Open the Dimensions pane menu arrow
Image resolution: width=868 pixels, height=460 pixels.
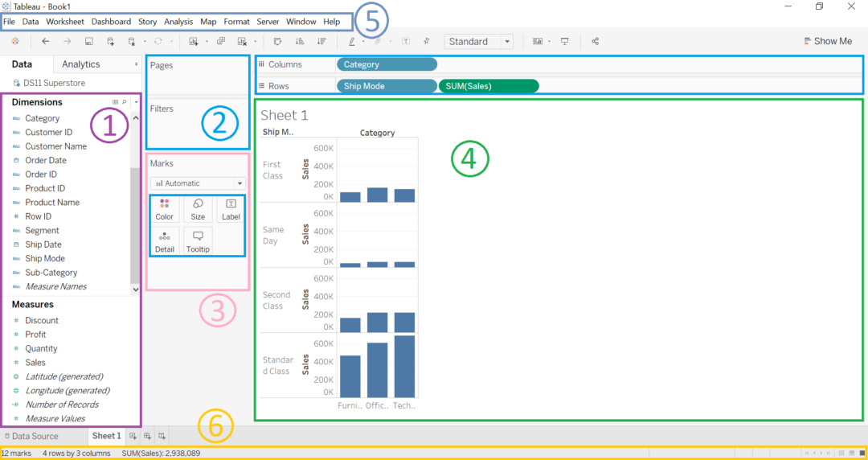point(136,102)
